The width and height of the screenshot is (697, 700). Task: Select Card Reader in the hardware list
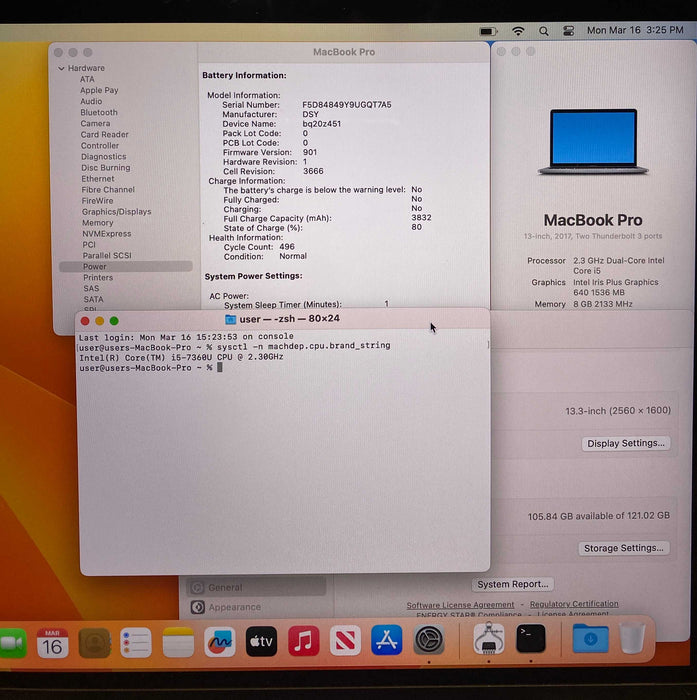[104, 134]
